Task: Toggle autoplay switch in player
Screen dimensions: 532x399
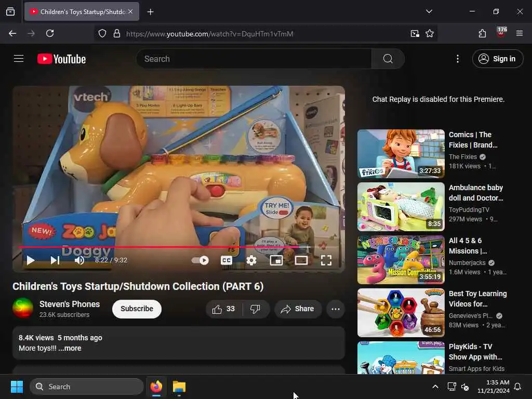Action: (200, 260)
